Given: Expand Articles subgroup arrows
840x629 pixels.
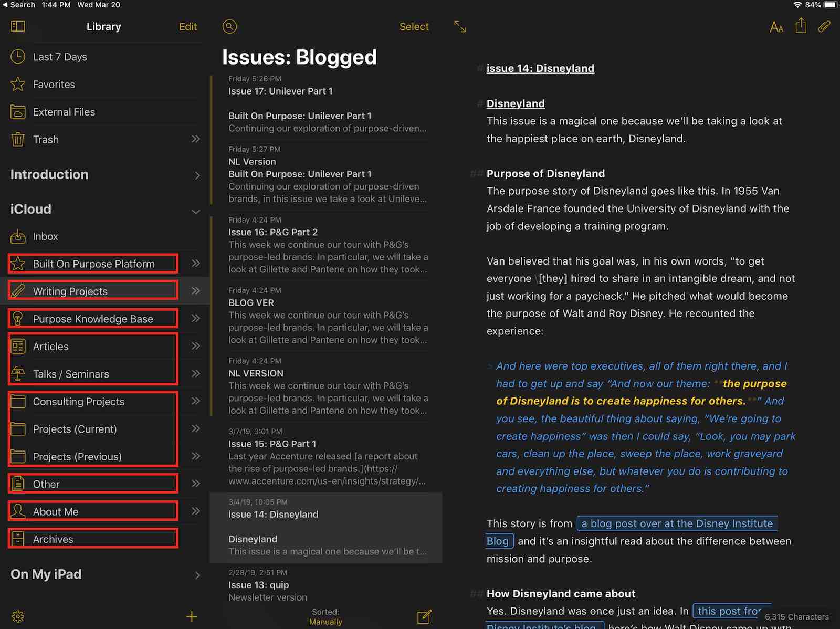Looking at the screenshot, I should (196, 345).
